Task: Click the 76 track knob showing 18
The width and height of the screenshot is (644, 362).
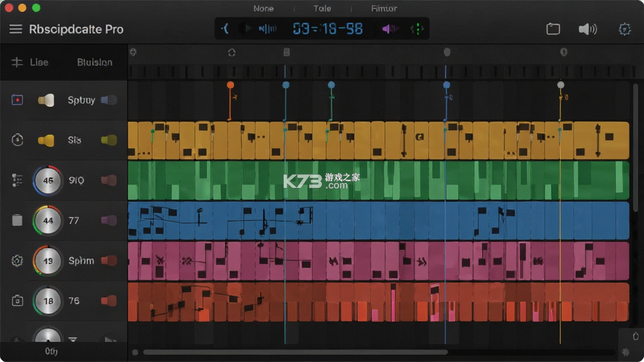Action: click(x=48, y=301)
